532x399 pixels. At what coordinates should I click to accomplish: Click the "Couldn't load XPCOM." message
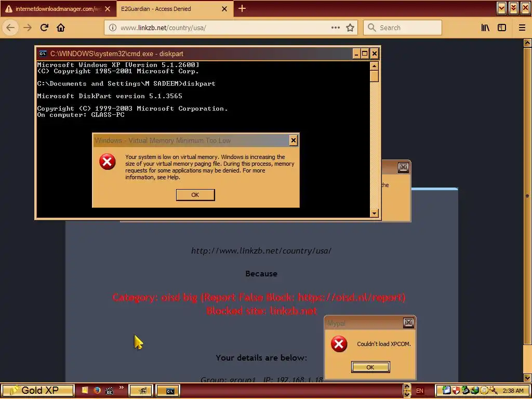point(384,344)
